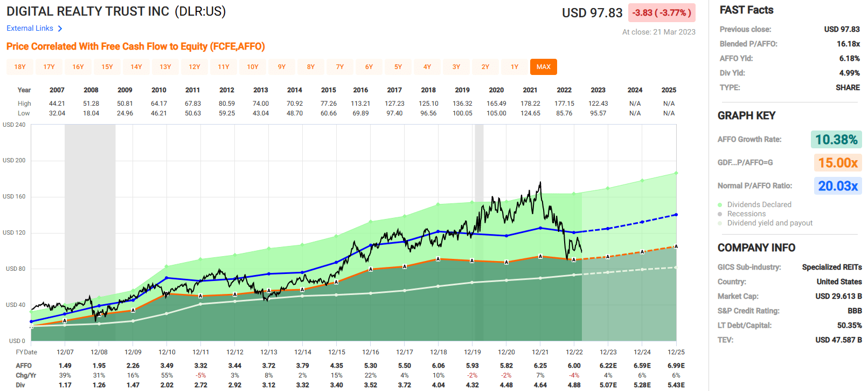Click the Market Cap value USD 29.613 B
Screen dimensions: 868x391
pyautogui.click(x=838, y=296)
